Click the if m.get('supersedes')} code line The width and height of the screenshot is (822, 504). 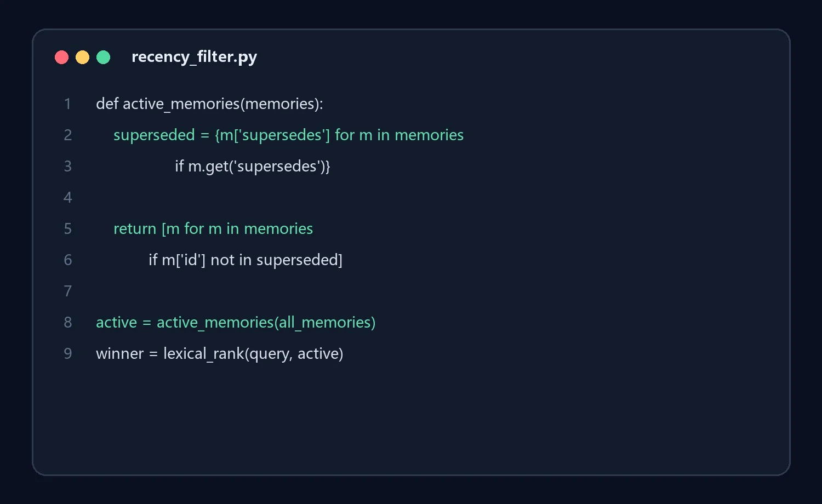[x=253, y=166]
